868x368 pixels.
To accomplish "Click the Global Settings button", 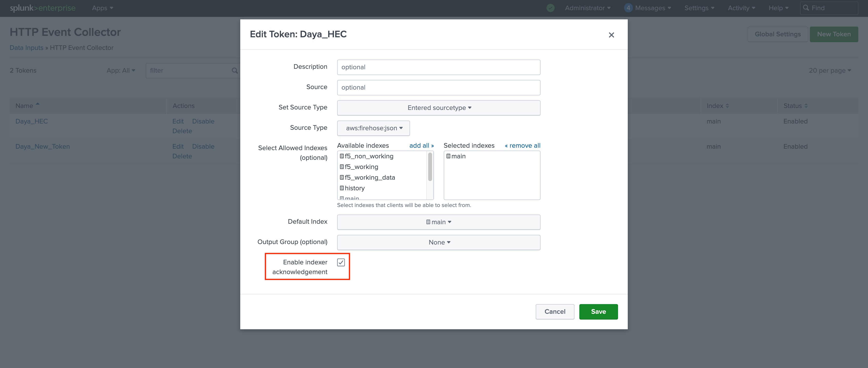I will click(777, 34).
